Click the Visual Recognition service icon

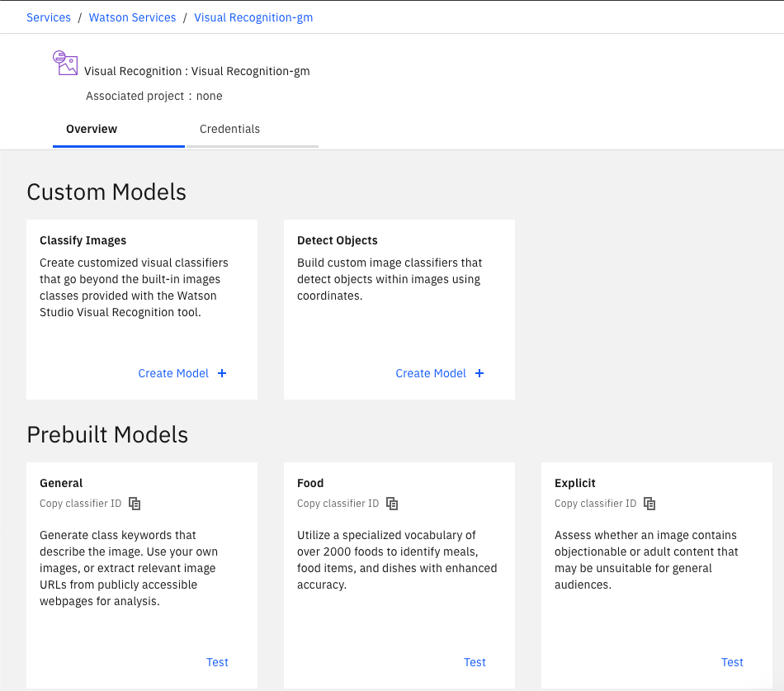click(x=65, y=63)
